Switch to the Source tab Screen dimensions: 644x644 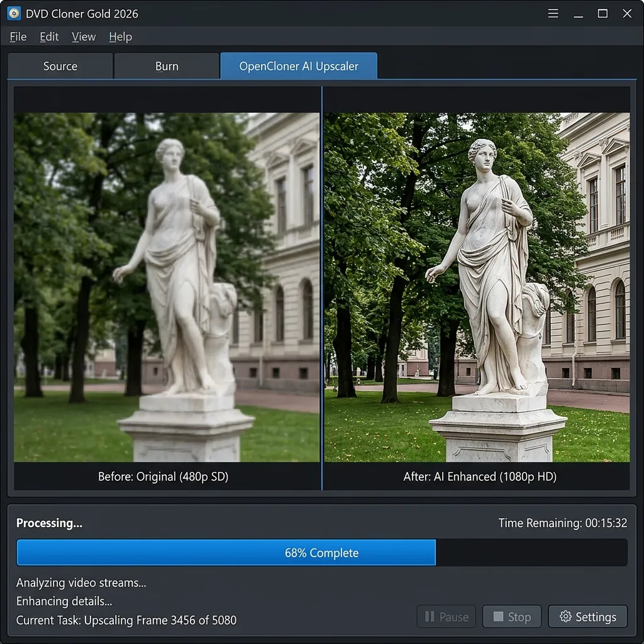(x=60, y=65)
